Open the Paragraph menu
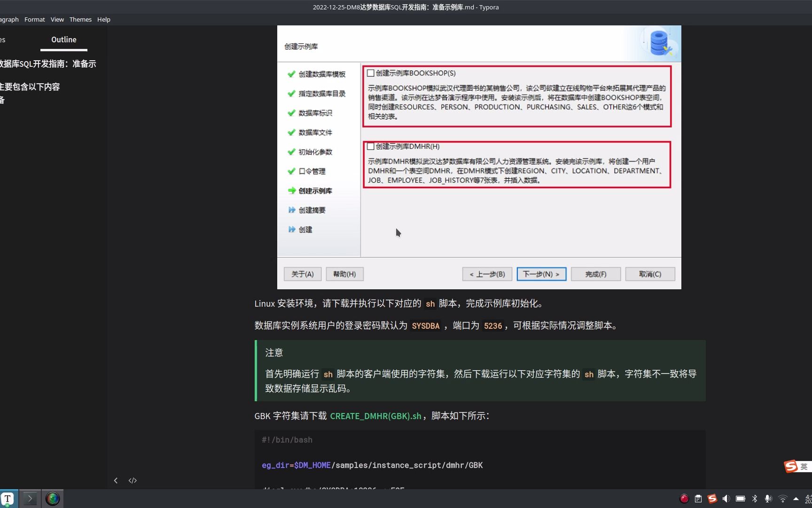This screenshot has height=508, width=812. tap(9, 19)
